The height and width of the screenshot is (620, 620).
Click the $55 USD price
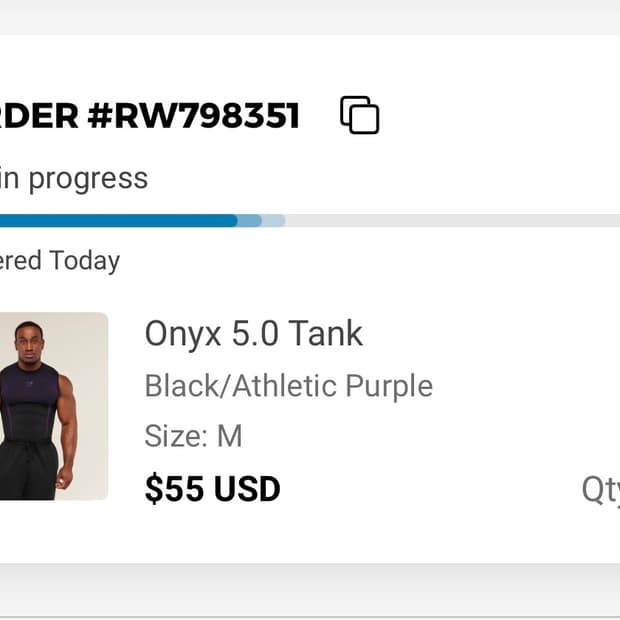[212, 490]
